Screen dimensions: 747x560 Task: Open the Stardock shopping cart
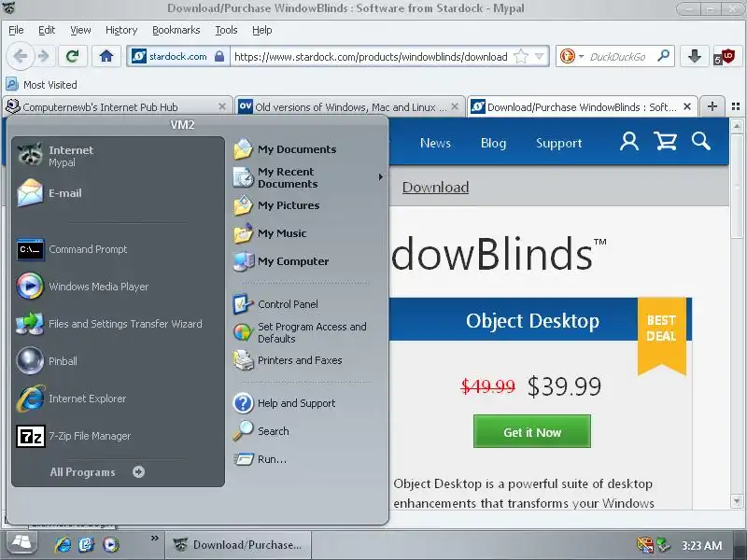click(665, 142)
